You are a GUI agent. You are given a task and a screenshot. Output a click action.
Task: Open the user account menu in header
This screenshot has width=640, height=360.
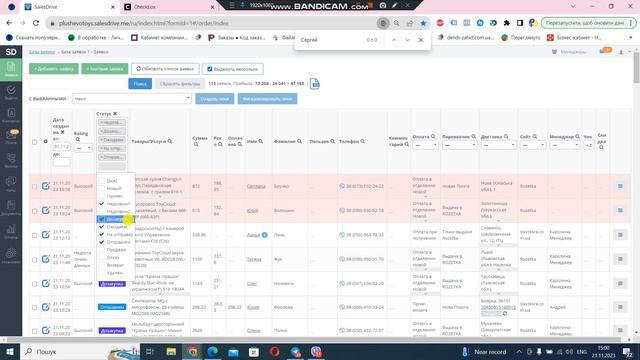click(623, 52)
